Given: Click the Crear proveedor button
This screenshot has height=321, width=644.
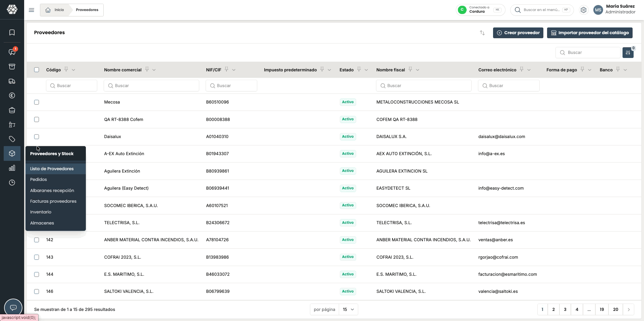Looking at the screenshot, I should click(518, 33).
